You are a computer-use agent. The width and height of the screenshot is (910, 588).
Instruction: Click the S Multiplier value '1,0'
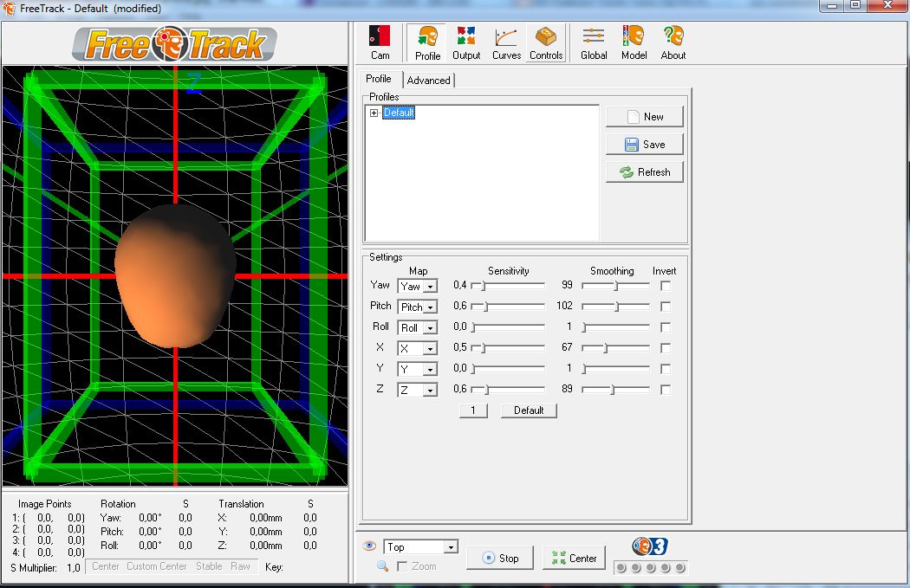click(73, 568)
